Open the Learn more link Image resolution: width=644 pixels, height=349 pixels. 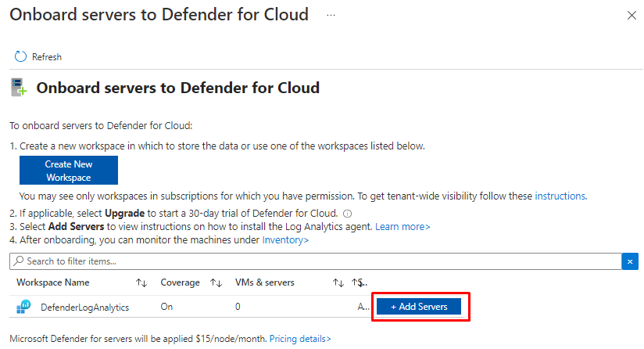tap(402, 226)
